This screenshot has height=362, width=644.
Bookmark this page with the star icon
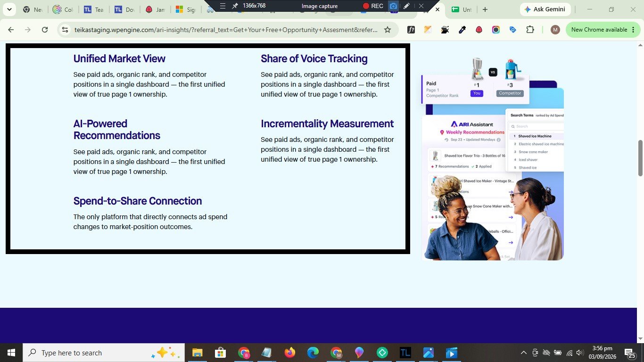(388, 30)
